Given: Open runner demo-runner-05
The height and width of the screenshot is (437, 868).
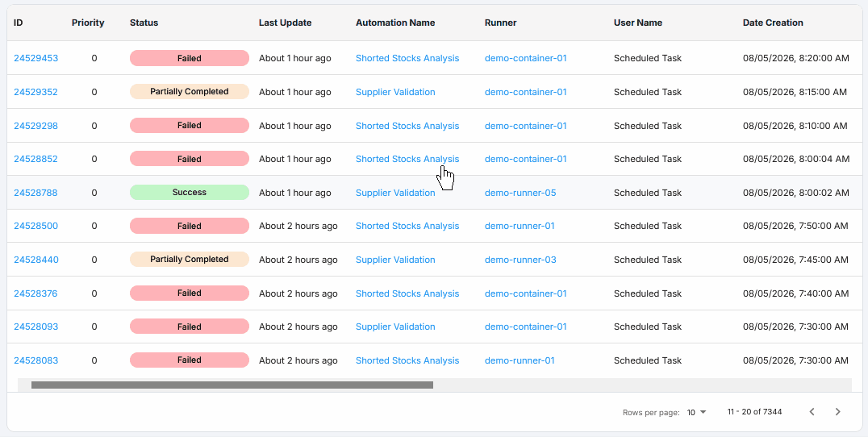Looking at the screenshot, I should (x=520, y=193).
